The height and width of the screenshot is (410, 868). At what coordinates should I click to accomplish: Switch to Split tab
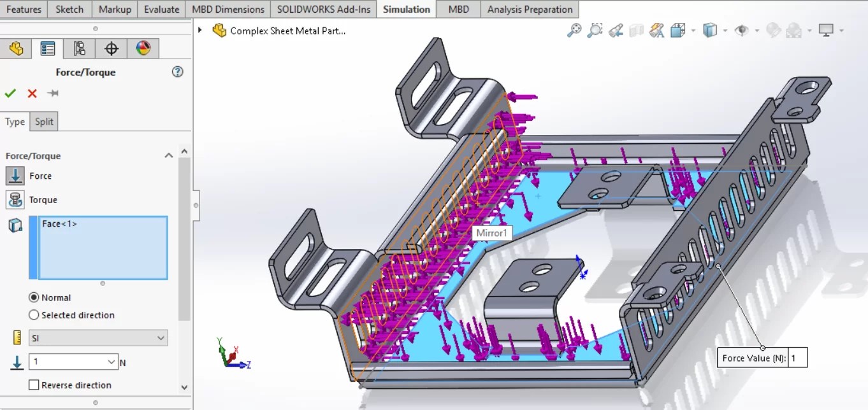(44, 122)
